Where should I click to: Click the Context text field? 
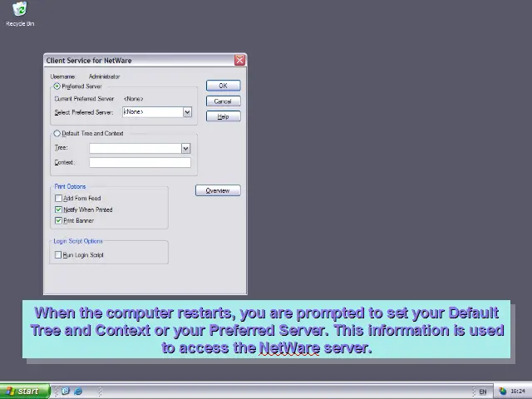click(140, 163)
